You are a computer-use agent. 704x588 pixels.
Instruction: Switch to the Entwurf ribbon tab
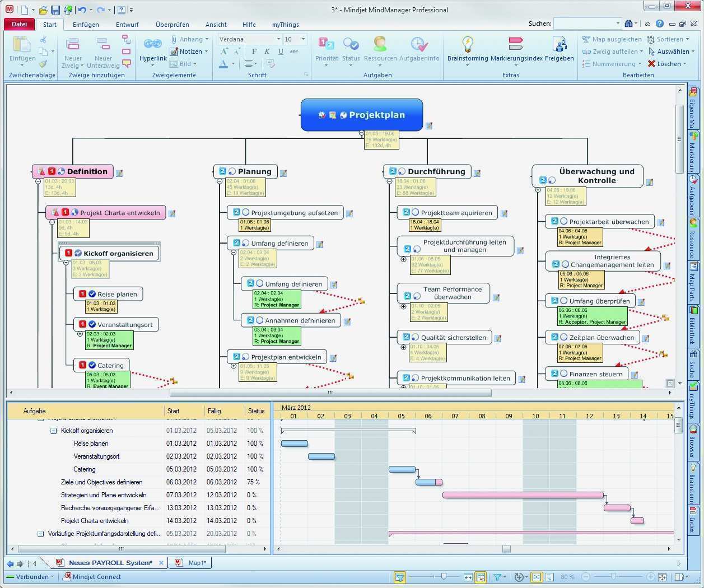coord(127,25)
